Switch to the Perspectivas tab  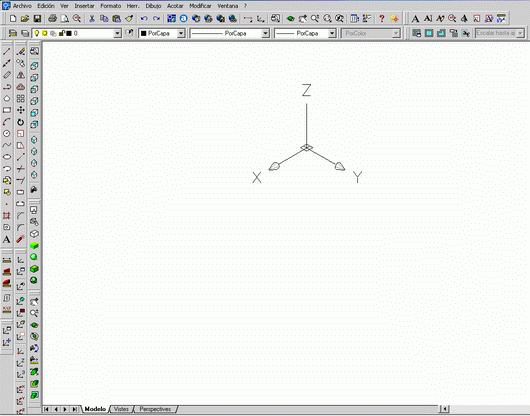point(155,409)
